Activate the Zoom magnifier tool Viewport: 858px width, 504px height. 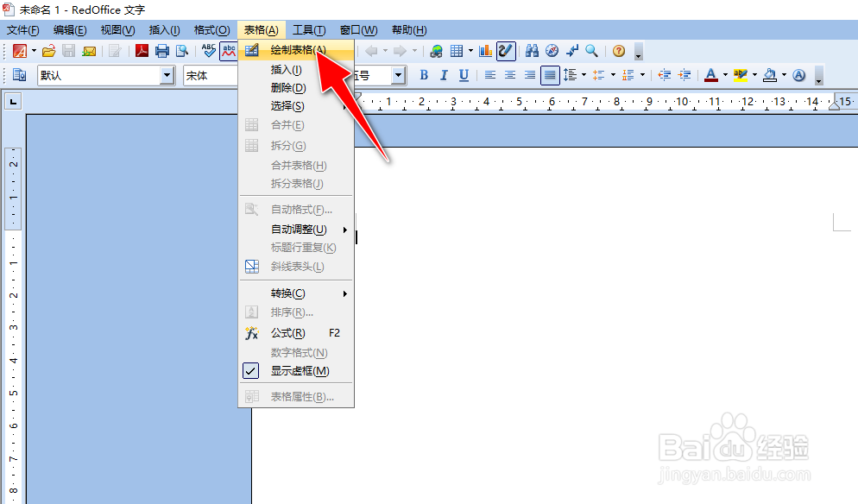point(593,51)
